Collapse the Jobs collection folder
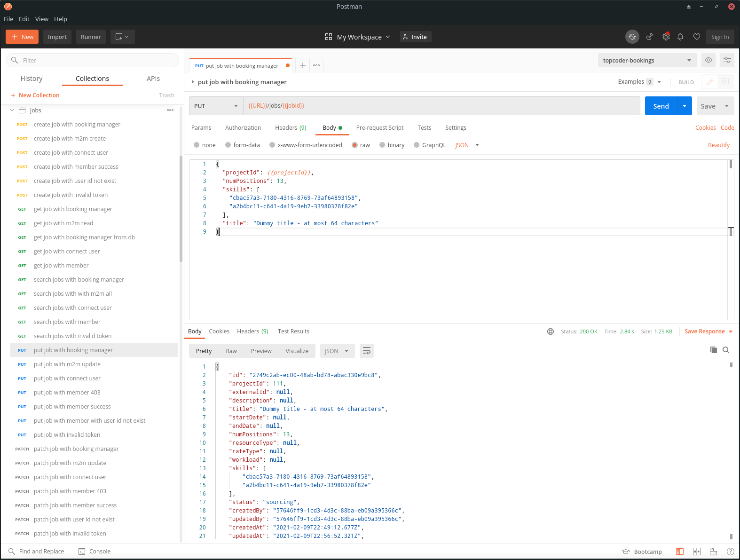Screen dimensions: 740x560 coord(12,110)
